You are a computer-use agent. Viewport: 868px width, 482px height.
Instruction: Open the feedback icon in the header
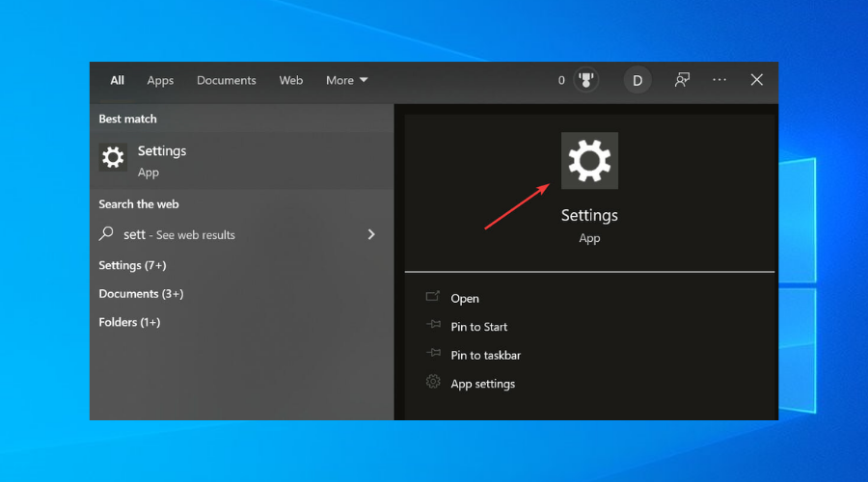(x=682, y=81)
